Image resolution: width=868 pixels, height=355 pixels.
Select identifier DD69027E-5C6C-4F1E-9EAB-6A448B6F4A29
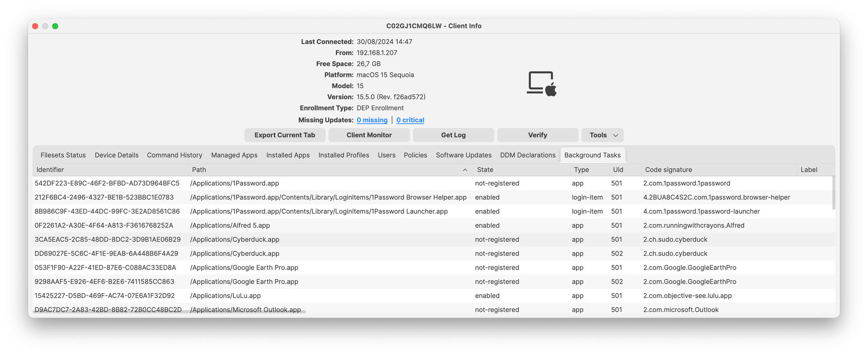coord(106,253)
